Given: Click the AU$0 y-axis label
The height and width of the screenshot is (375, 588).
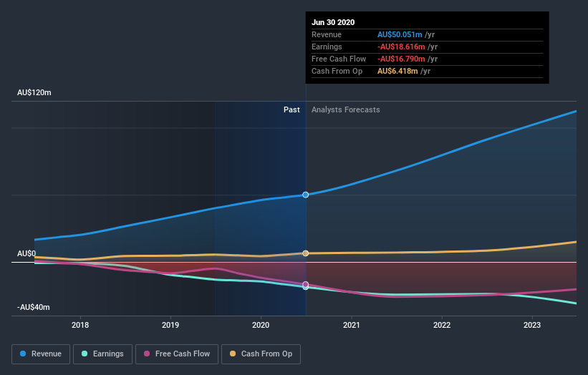Looking at the screenshot, I should tap(26, 253).
